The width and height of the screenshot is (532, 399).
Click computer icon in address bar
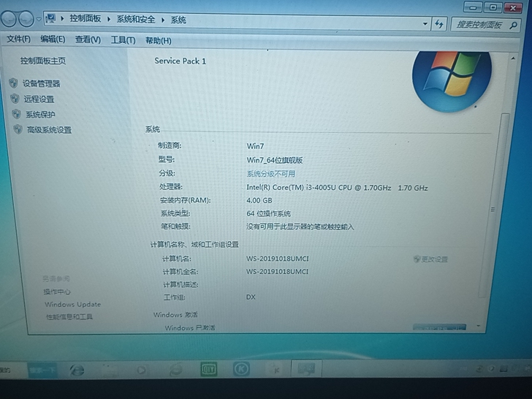(51, 18)
